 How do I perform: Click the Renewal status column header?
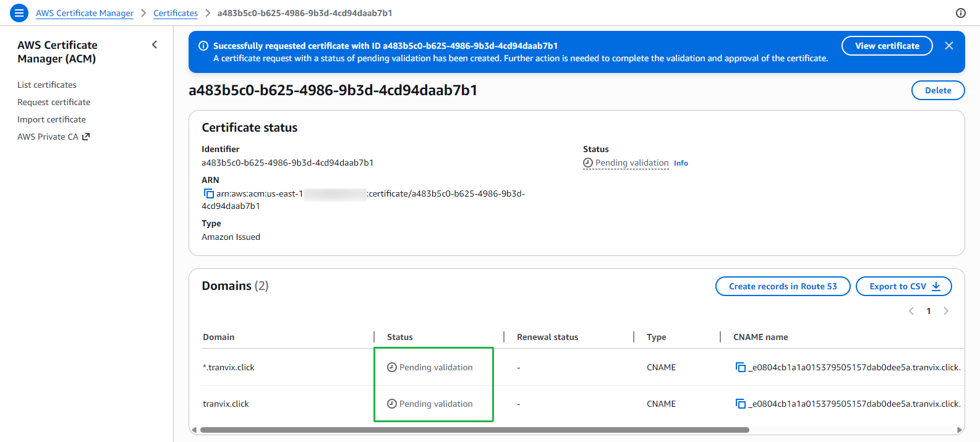[x=548, y=337]
